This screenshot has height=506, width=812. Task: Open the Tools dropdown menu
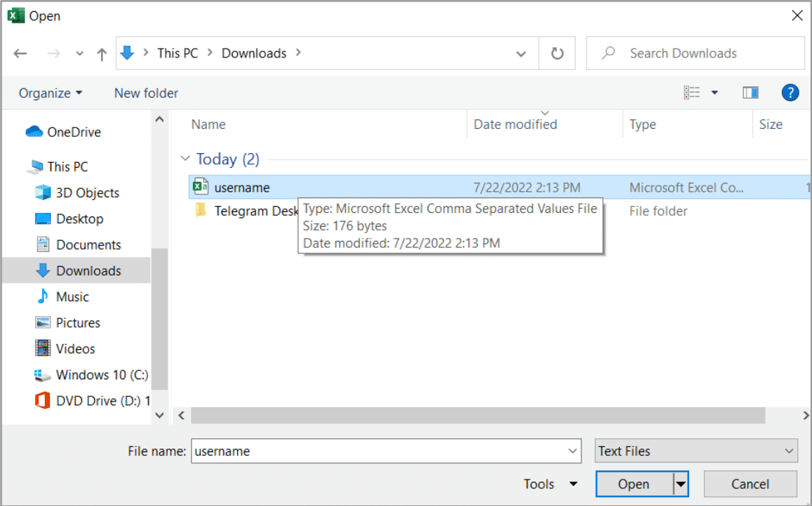click(x=549, y=484)
